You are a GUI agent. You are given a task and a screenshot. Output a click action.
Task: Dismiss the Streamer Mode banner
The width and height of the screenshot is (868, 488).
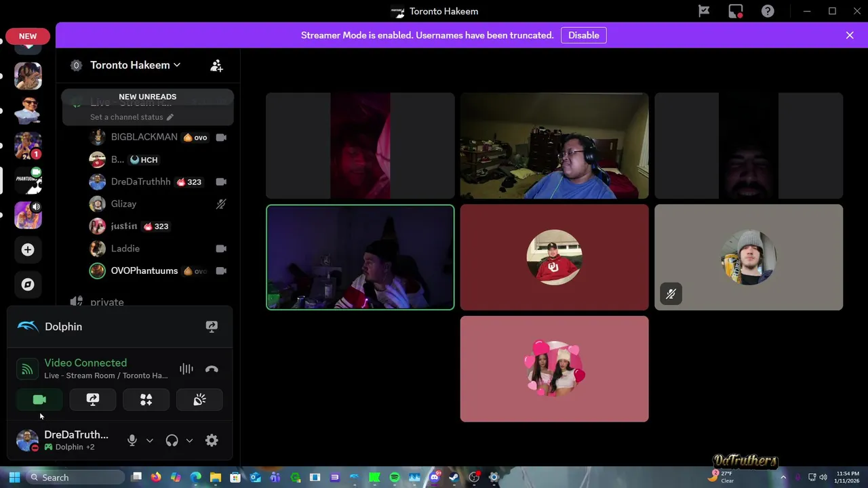click(x=850, y=35)
